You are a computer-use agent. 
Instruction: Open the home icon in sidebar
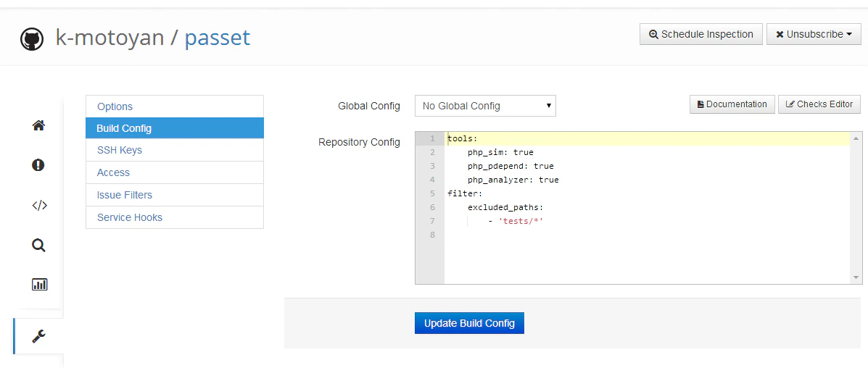point(38,125)
